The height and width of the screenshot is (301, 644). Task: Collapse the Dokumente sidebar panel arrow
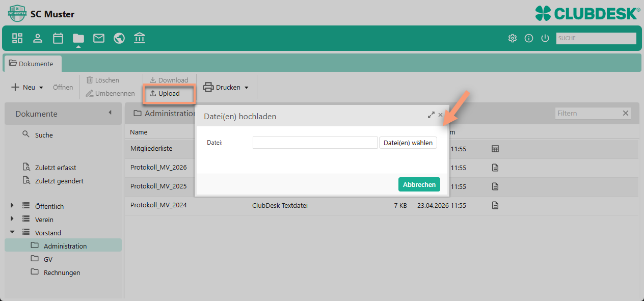(110, 113)
